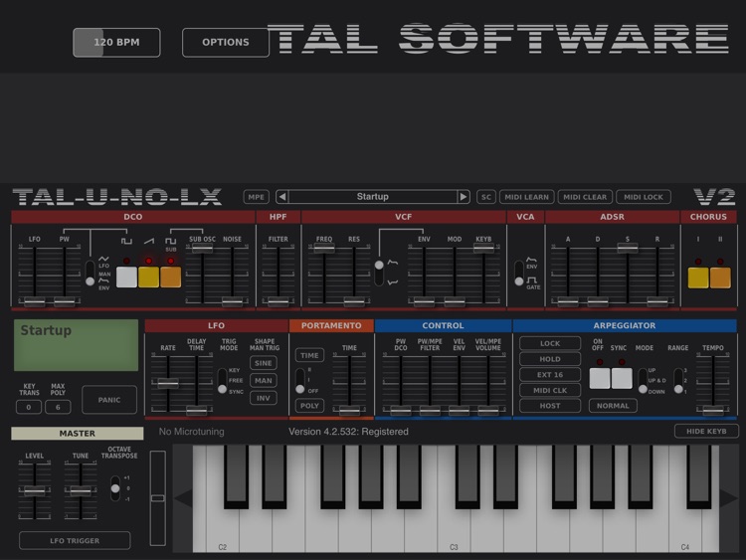Flip the LFO trig mode switch
The width and height of the screenshot is (746, 560).
point(222,381)
